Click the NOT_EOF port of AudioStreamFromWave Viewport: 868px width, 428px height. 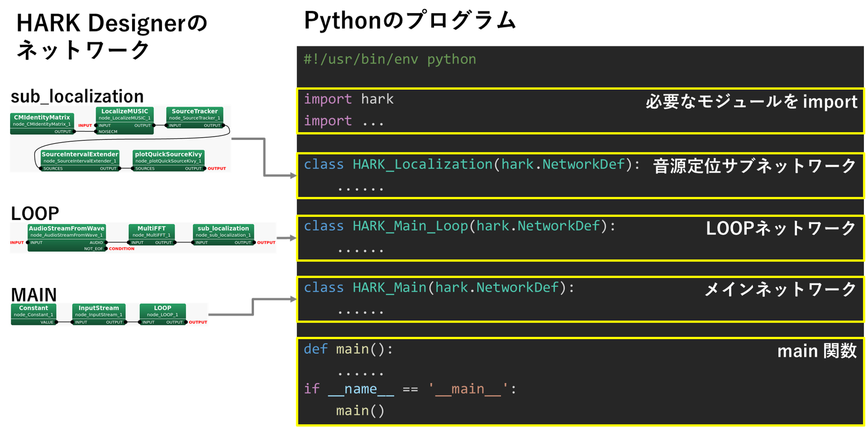93,249
